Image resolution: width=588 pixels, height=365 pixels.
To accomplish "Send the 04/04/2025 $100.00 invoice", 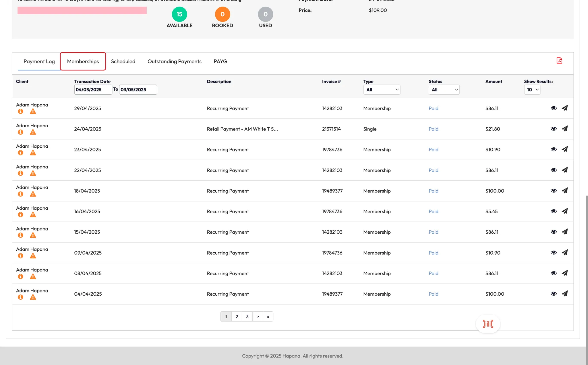I will [x=564, y=294].
